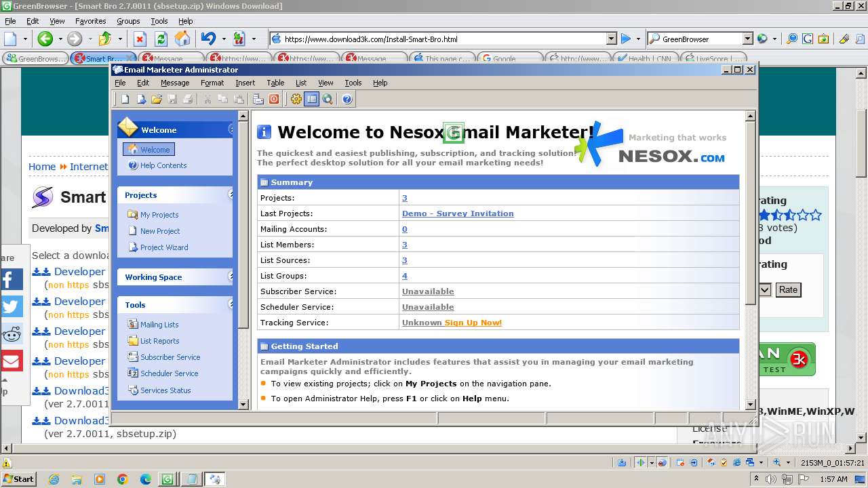This screenshot has height=488, width=868.
Task: Open dropdown arrow beside new page icon
Action: [25, 39]
